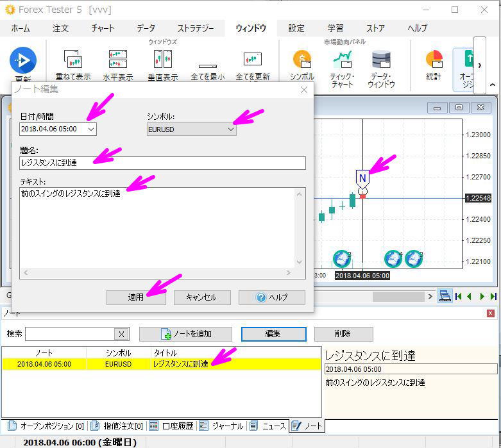Open the ストラテジー ribbon tab
Image resolution: width=501 pixels, height=448 pixels.
click(x=196, y=28)
